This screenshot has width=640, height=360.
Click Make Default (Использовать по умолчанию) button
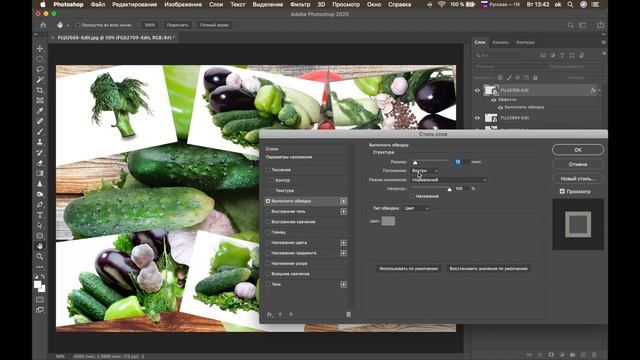click(x=409, y=269)
